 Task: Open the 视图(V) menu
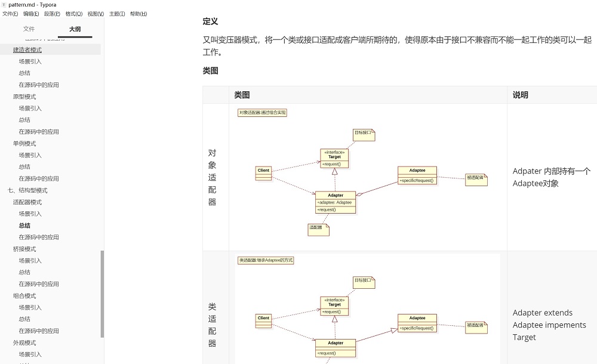click(x=96, y=14)
